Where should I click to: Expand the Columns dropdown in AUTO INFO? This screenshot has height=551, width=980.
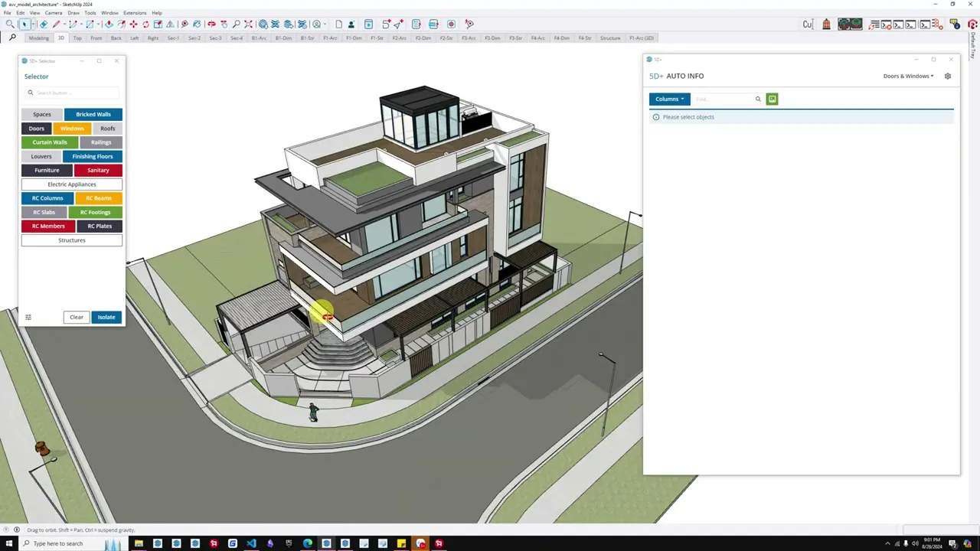(669, 99)
